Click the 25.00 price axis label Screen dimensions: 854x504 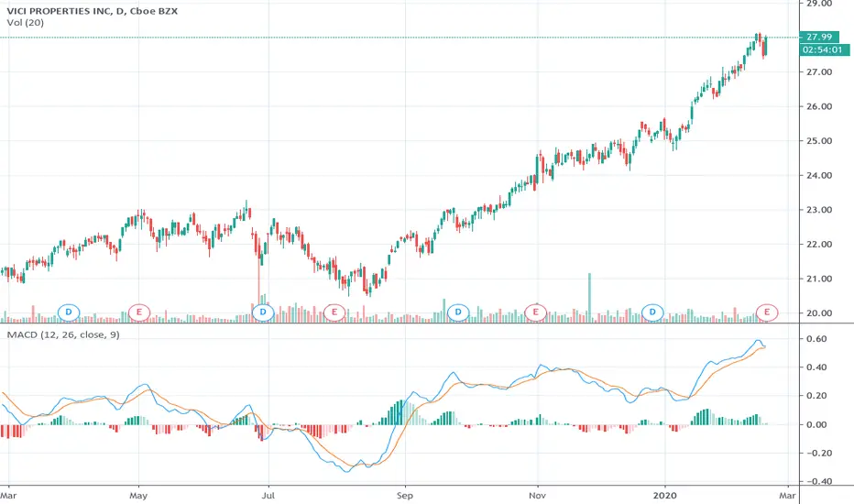[819, 140]
